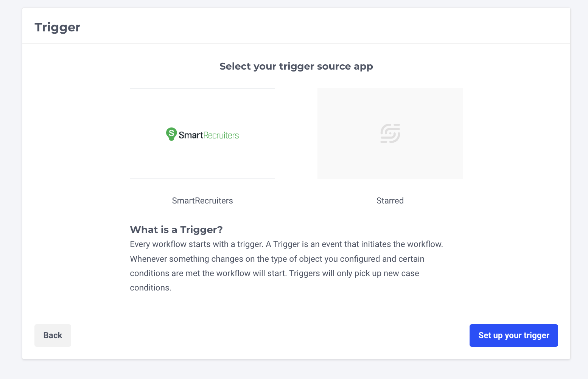Click the SmartRecruiters label under the card
The height and width of the screenshot is (379, 588).
pos(202,201)
